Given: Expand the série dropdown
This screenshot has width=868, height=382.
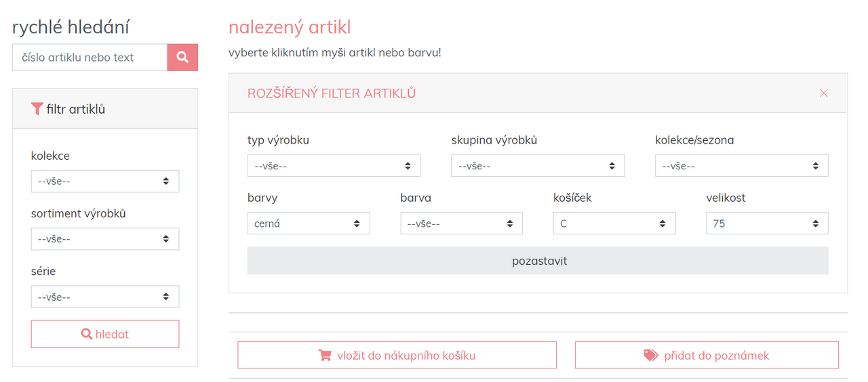Looking at the screenshot, I should pos(105,297).
